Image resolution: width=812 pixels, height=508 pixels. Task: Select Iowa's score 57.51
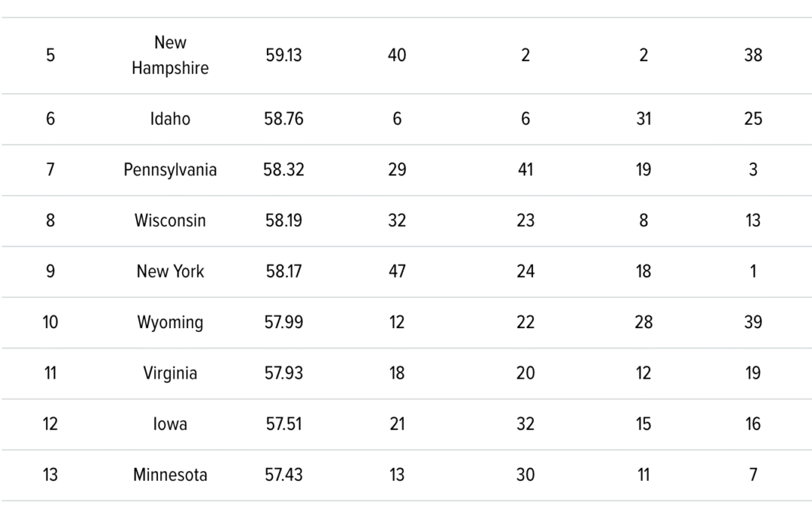coord(283,424)
